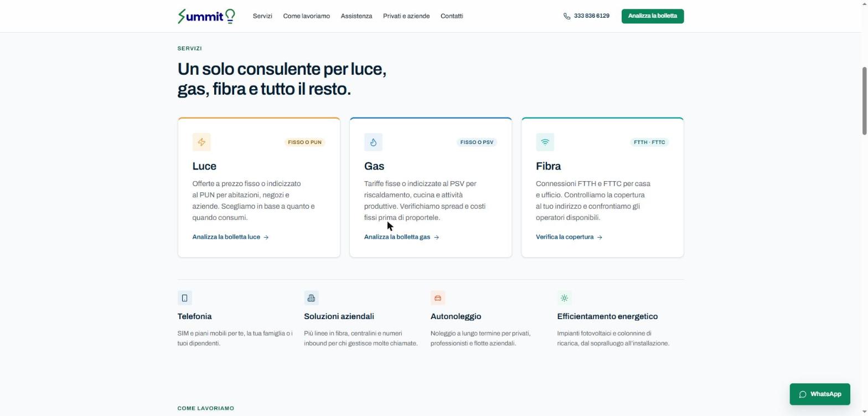Viewport: 868px width, 416px height.
Task: Click the page's vertical scrollbar thumb
Action: [x=864, y=100]
